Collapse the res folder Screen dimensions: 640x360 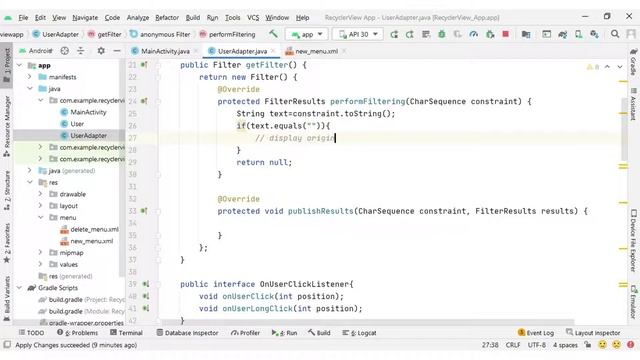tap(30, 182)
